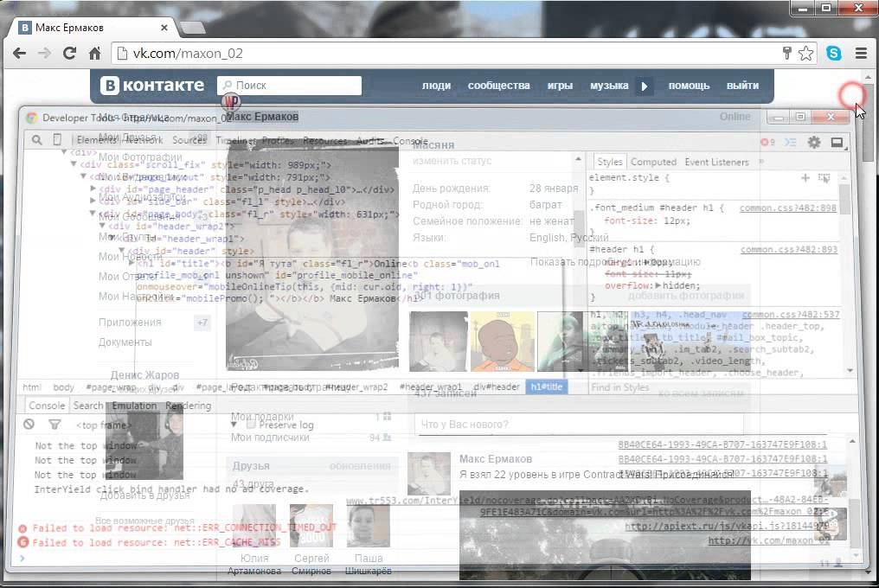Open the common.css?482:898 source link
This screenshot has height=588, width=879.
click(x=787, y=208)
